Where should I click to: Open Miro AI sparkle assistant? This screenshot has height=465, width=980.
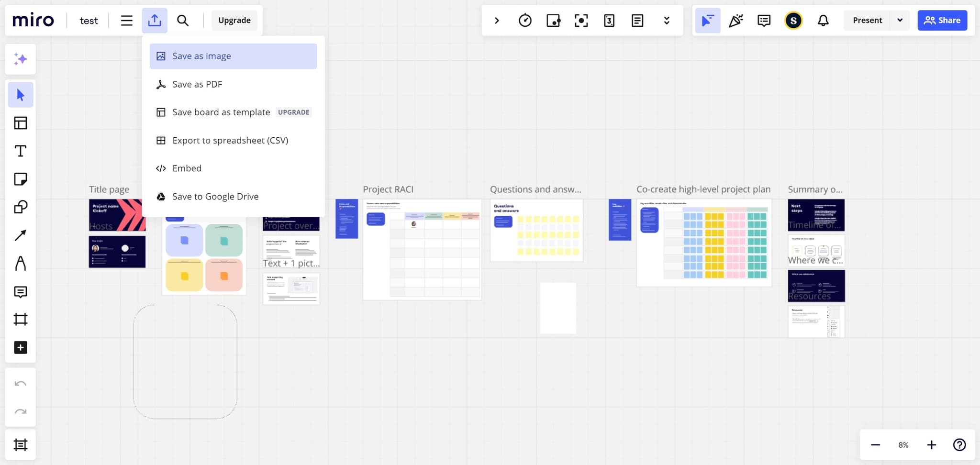pyautogui.click(x=20, y=59)
